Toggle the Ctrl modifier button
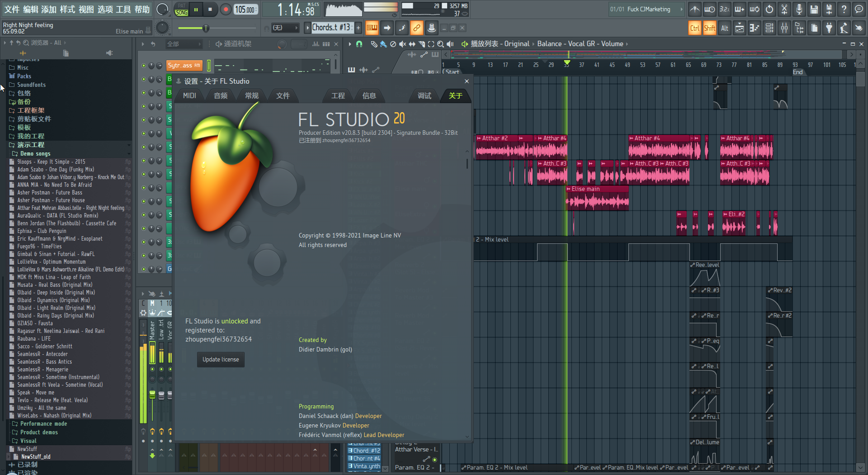868x475 pixels. (695, 28)
